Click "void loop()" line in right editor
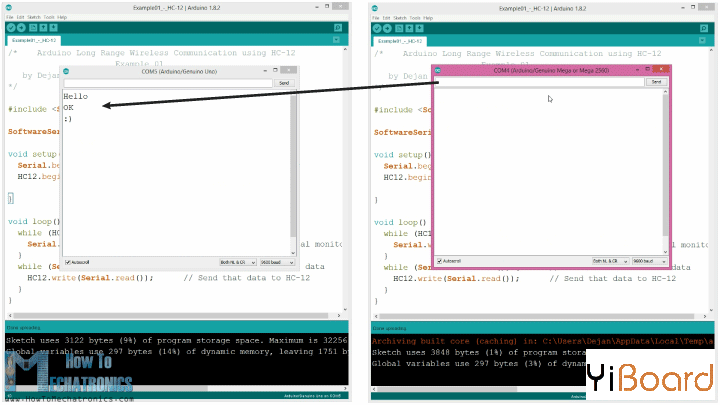This screenshot has height=405, width=720. click(x=400, y=222)
